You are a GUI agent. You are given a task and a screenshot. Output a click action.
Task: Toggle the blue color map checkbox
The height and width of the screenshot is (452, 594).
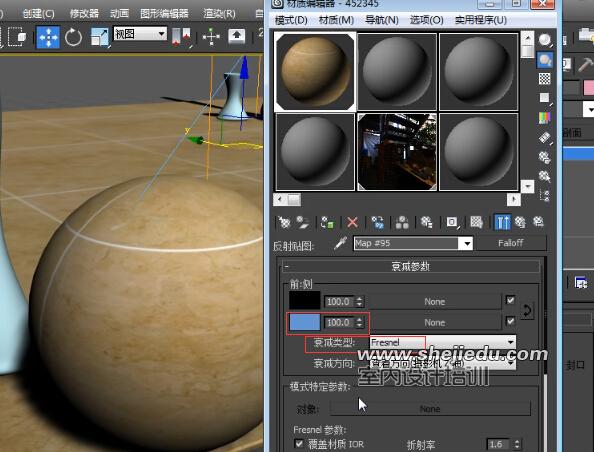pyautogui.click(x=510, y=321)
